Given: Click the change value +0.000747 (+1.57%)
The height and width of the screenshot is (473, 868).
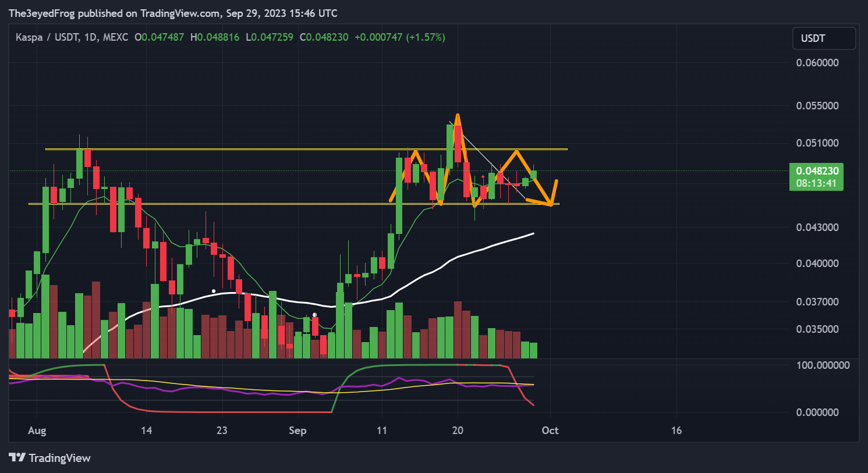Looking at the screenshot, I should tap(400, 37).
